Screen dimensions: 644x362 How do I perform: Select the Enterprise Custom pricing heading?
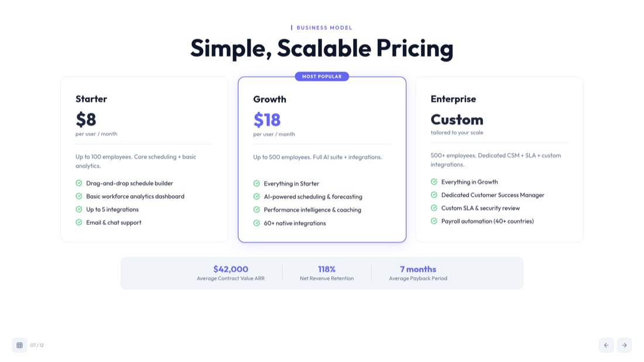[x=457, y=119]
